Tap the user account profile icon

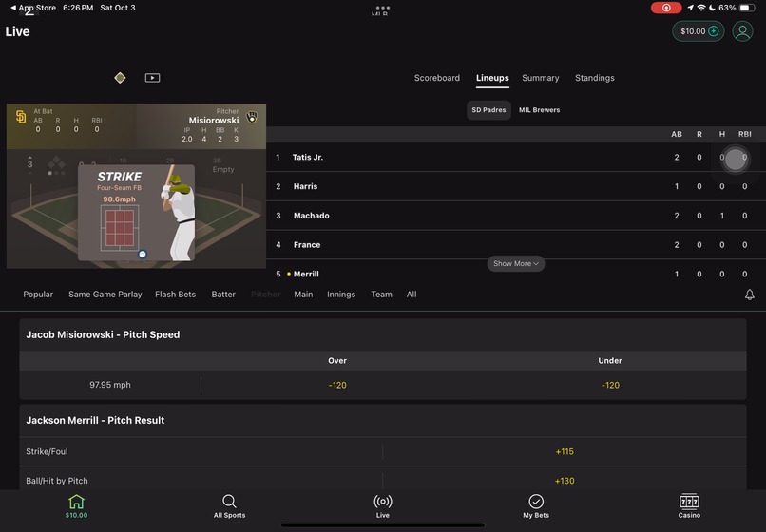click(742, 31)
